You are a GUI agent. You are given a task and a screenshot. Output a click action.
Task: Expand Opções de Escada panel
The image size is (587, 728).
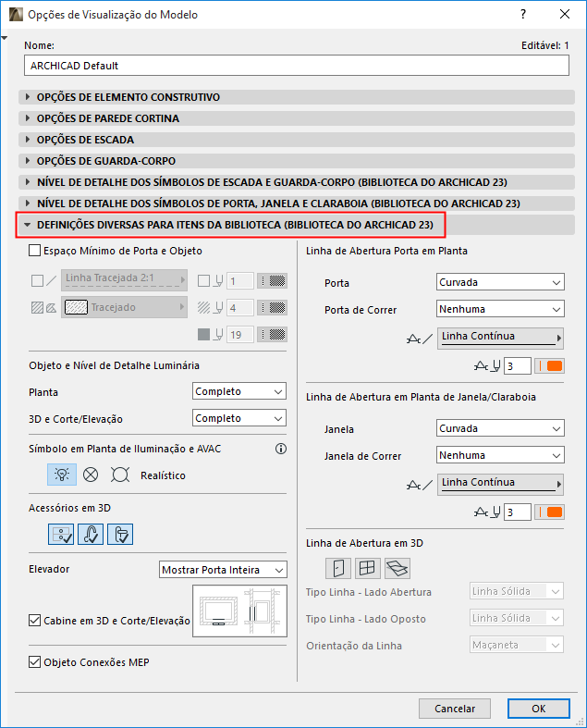tap(297, 140)
